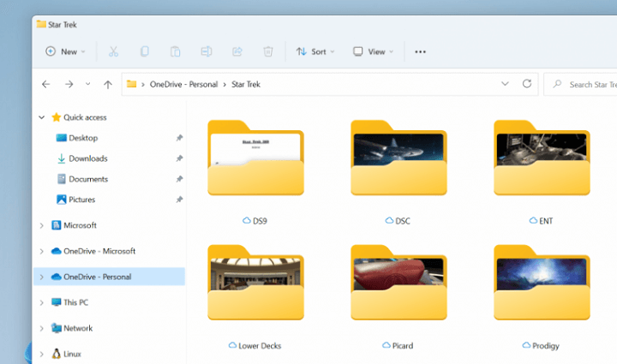Click the DS9 cloud sync status icon
Viewport: 617px width, 364px height.
(x=246, y=220)
